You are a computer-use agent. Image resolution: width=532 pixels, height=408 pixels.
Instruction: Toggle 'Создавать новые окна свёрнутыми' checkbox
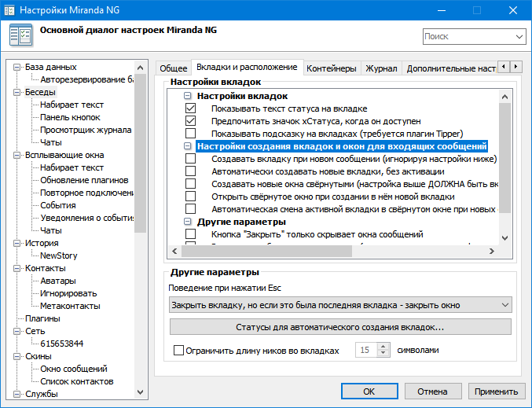190,184
